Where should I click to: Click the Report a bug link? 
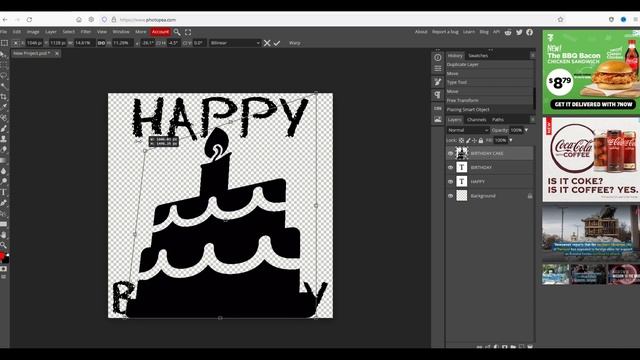pyautogui.click(x=445, y=32)
